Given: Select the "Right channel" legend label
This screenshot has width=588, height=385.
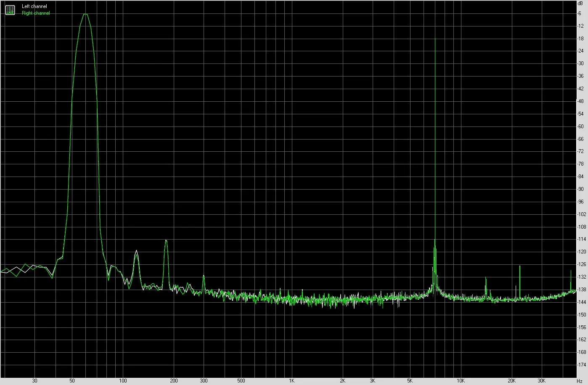Looking at the screenshot, I should click(x=36, y=13).
